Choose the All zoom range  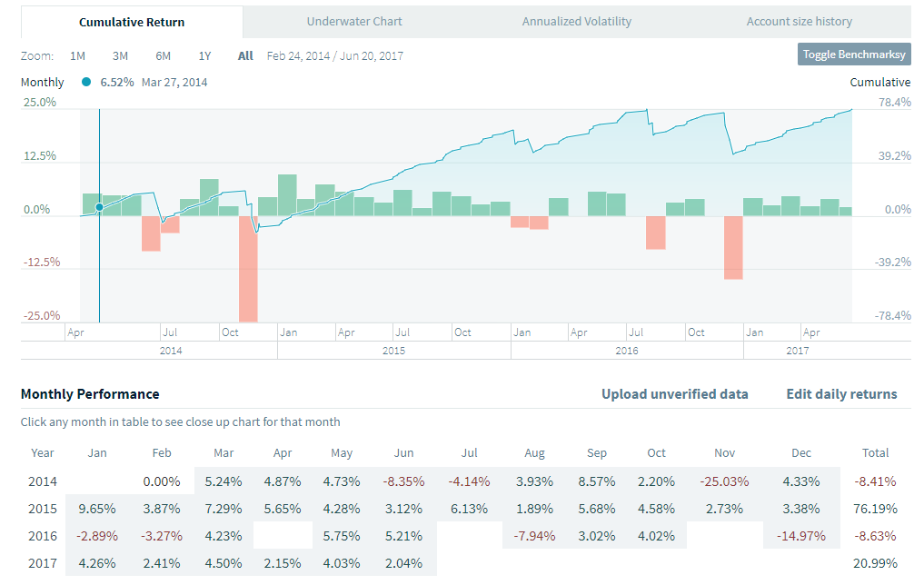tap(245, 55)
